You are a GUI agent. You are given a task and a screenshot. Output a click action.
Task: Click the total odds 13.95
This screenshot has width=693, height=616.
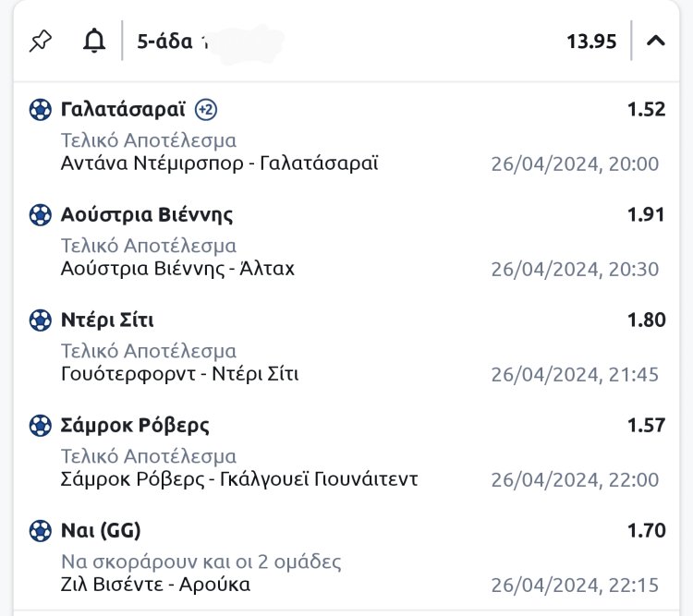(590, 42)
